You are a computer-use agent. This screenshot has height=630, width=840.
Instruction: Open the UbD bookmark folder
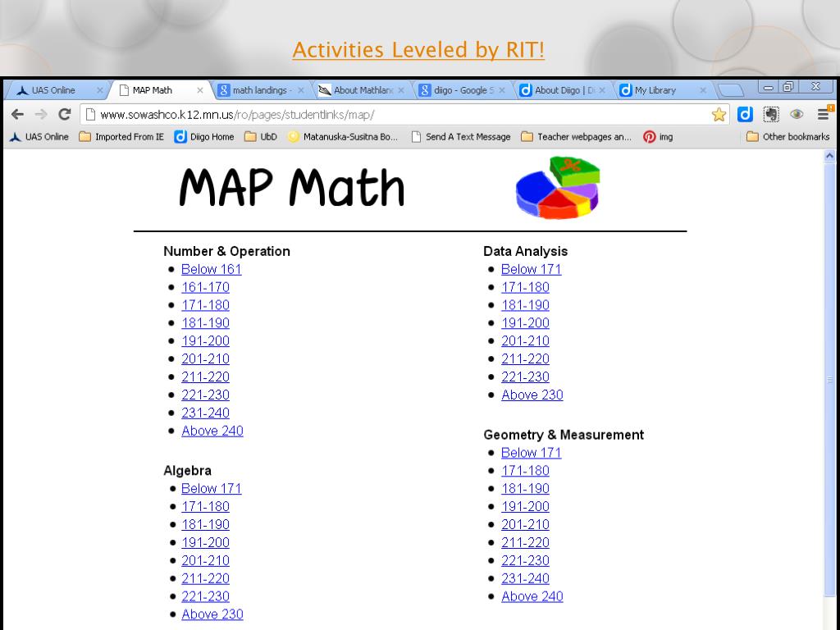click(x=261, y=137)
